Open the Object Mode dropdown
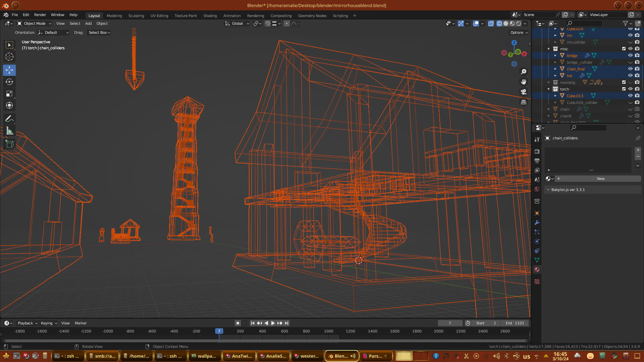This screenshot has height=362, width=644. point(34,23)
